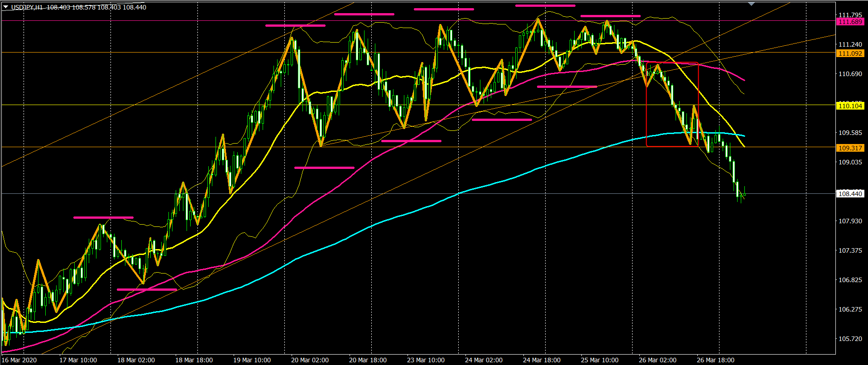
Task: Click the 16 Mar 2020 date label
Action: [19, 360]
